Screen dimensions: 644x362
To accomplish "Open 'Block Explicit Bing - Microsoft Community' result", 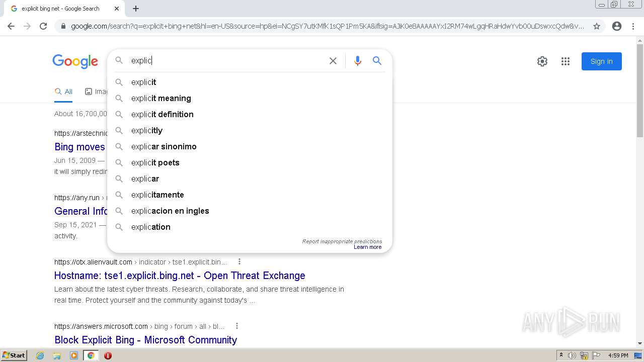I will [x=145, y=340].
